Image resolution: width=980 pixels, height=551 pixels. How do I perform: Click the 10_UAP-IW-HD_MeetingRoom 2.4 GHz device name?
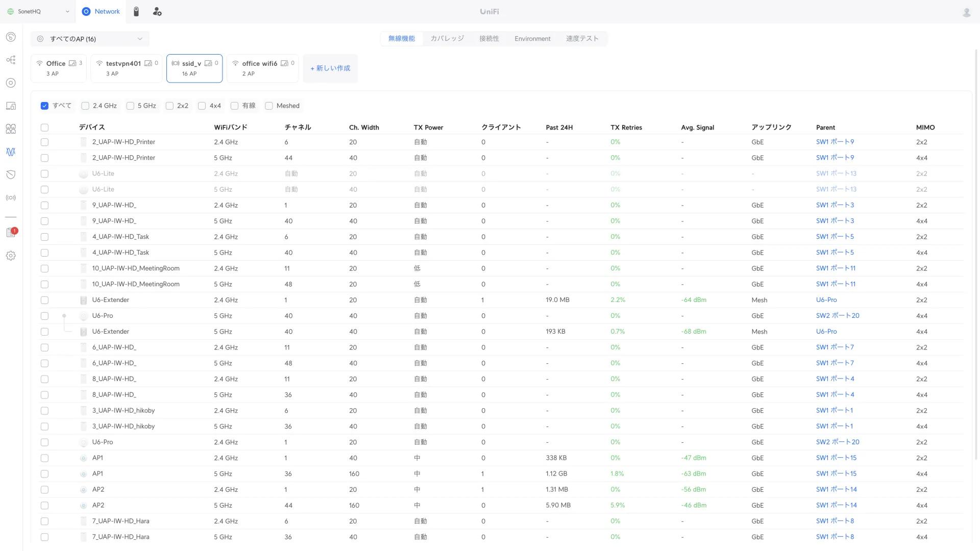[136, 268]
